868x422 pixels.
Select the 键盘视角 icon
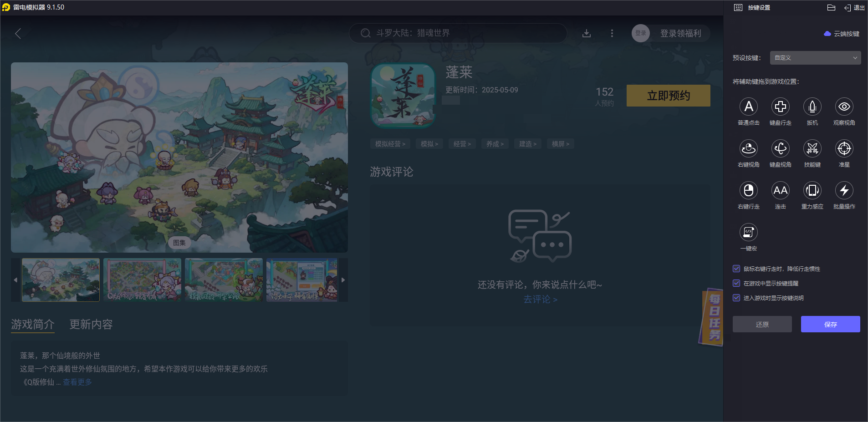pos(780,148)
